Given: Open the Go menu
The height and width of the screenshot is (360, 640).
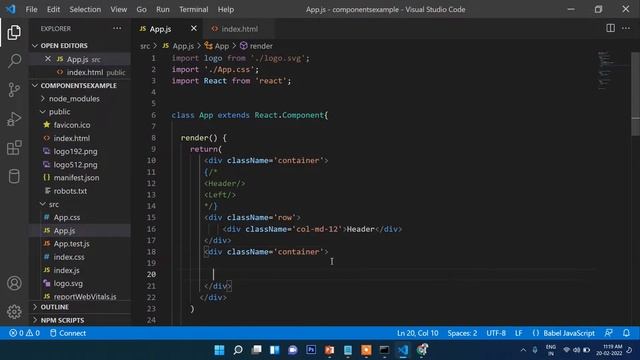Looking at the screenshot, I should pos(141,9).
